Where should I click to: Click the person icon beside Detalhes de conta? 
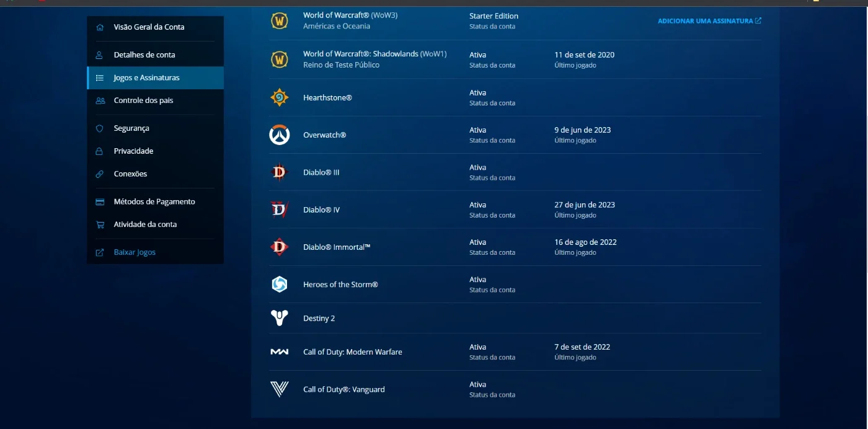coord(100,55)
